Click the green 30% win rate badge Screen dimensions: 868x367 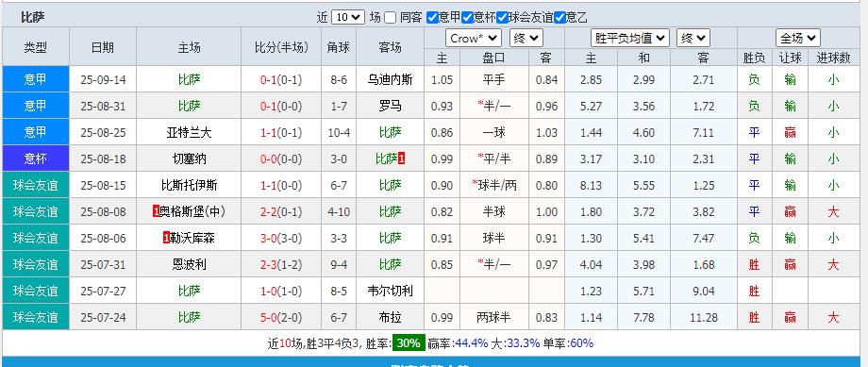click(x=409, y=343)
